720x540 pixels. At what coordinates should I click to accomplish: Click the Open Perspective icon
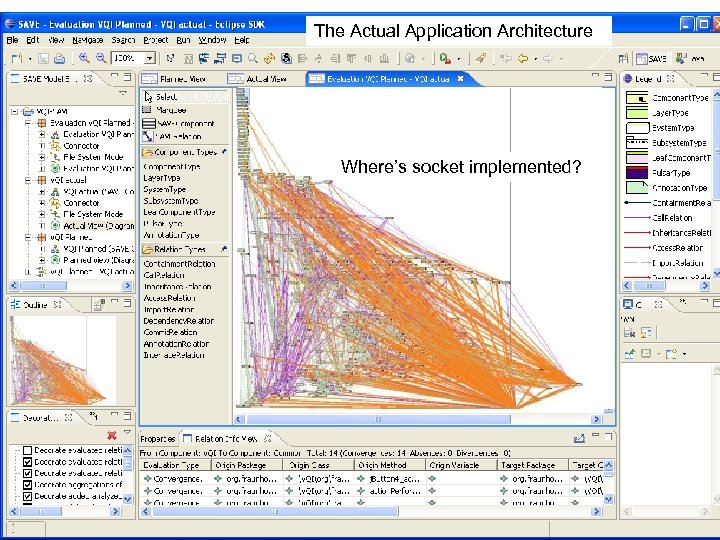click(x=623, y=58)
